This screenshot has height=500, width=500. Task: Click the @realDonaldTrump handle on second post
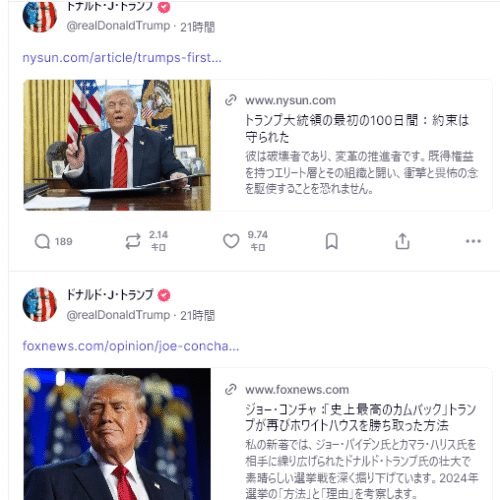point(118,315)
